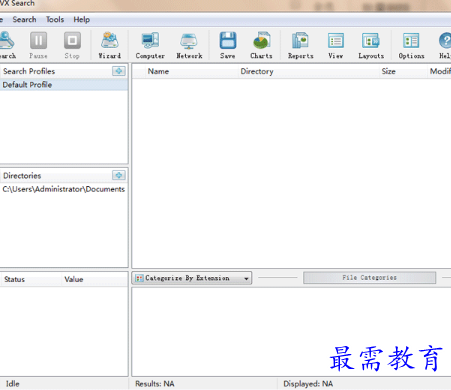Click the Stop toolbar button
Viewport: 451px width, 390px height.
point(72,45)
